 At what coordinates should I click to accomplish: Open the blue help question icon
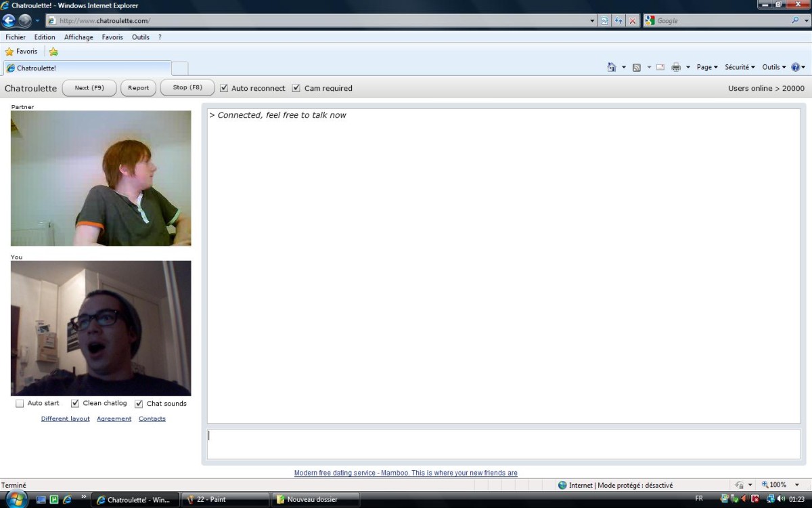pyautogui.click(x=795, y=67)
